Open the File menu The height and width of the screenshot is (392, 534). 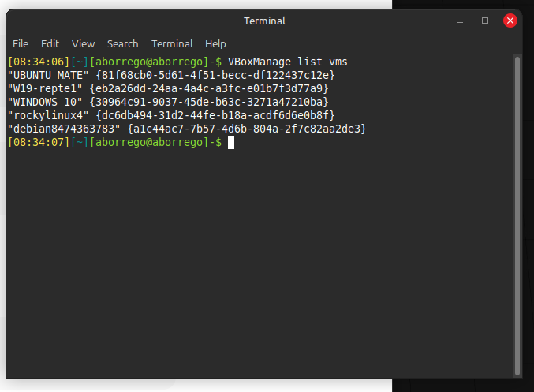[21, 43]
